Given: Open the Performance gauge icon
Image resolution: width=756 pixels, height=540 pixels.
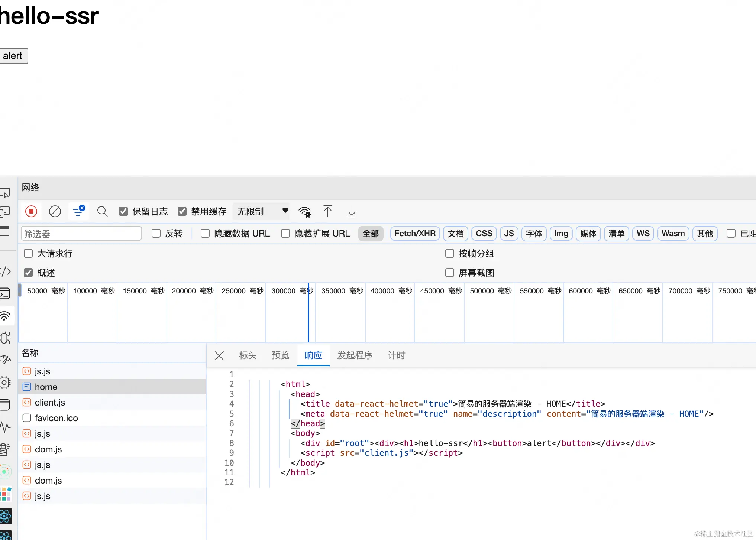Looking at the screenshot, I should (5, 360).
